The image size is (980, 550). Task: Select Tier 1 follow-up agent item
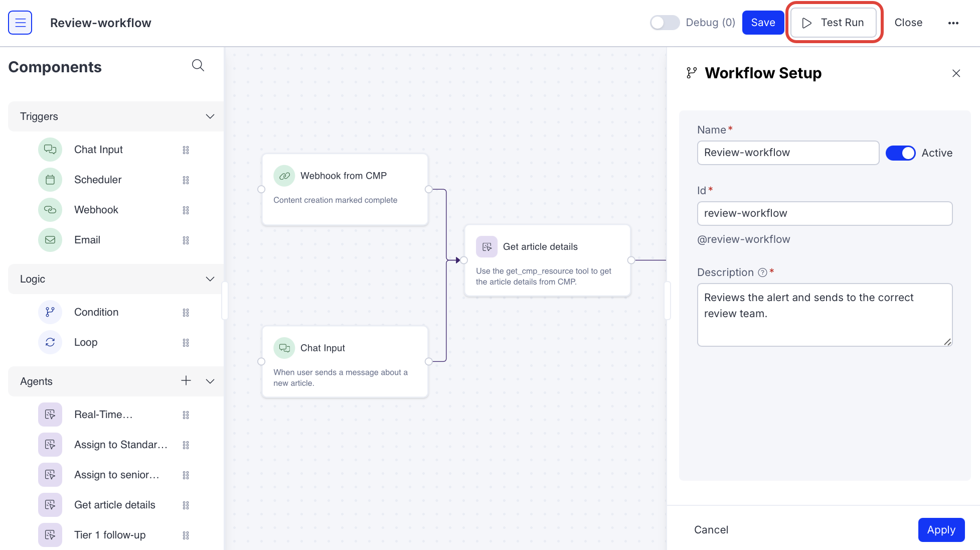pyautogui.click(x=110, y=535)
